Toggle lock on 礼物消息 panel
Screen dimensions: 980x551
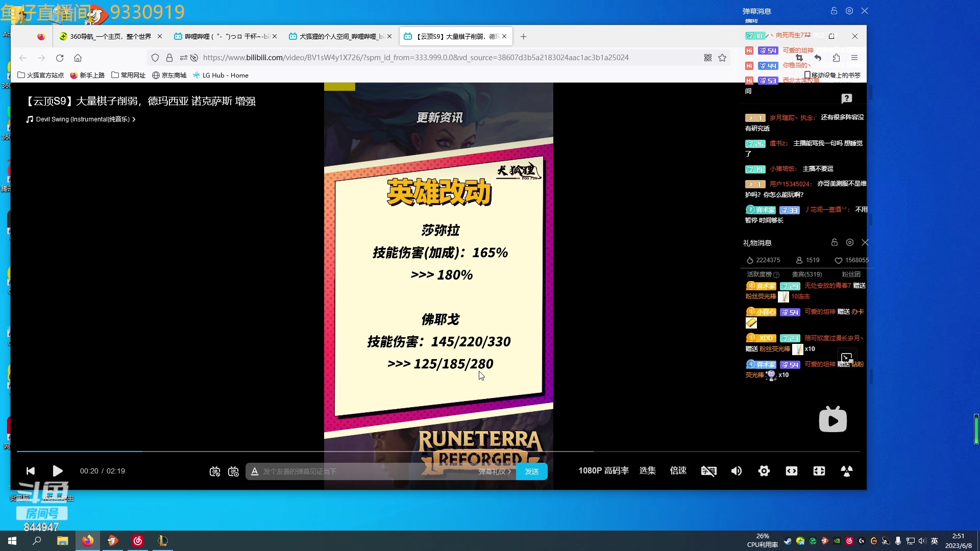click(835, 242)
